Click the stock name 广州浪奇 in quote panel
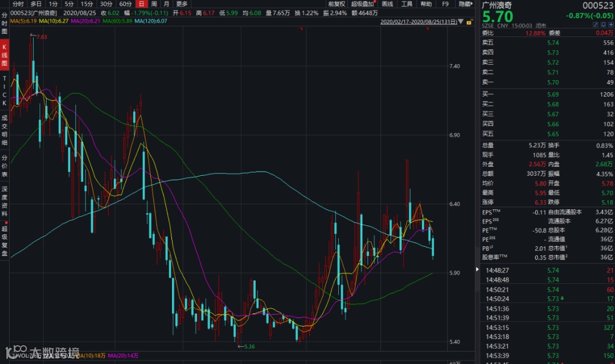 point(497,5)
